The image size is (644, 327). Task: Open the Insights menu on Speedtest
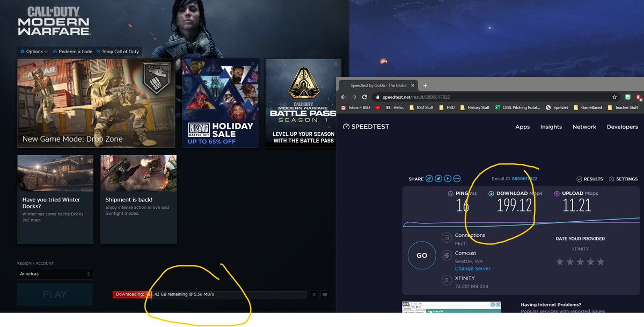(x=551, y=127)
